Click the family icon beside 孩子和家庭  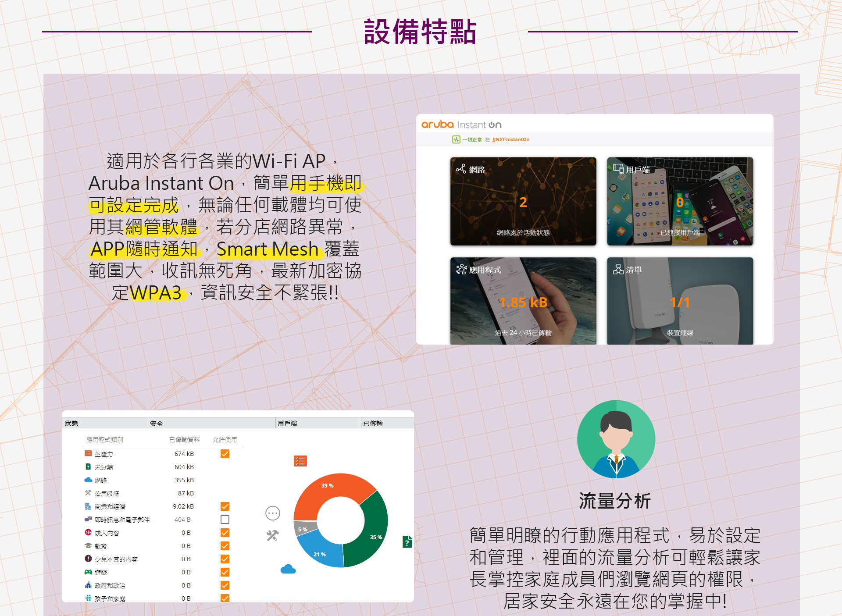tap(88, 598)
